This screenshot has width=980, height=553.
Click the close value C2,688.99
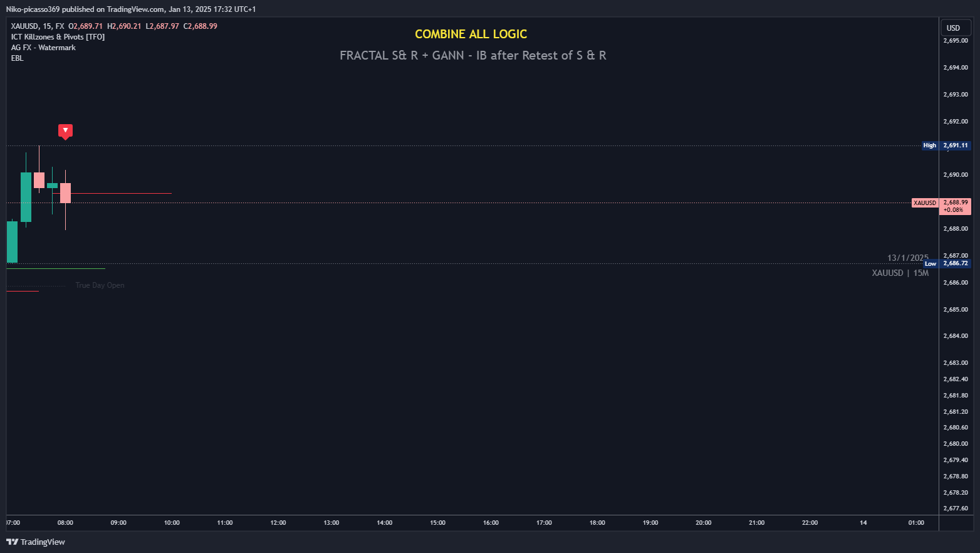(x=201, y=26)
